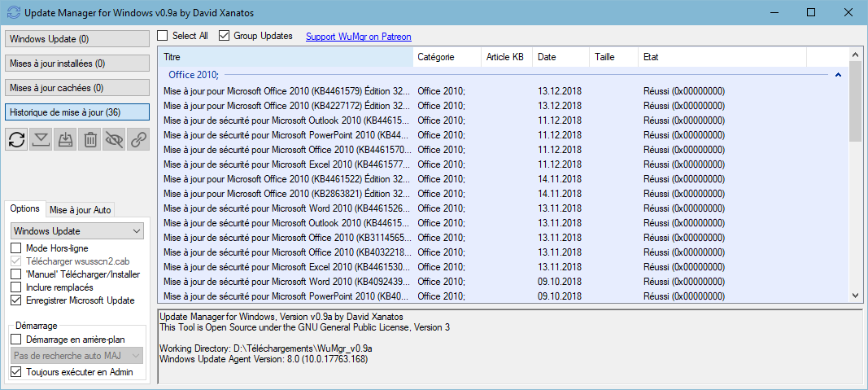Click Windows Update Agent Version log line
This screenshot has width=868, height=390.
click(x=264, y=359)
